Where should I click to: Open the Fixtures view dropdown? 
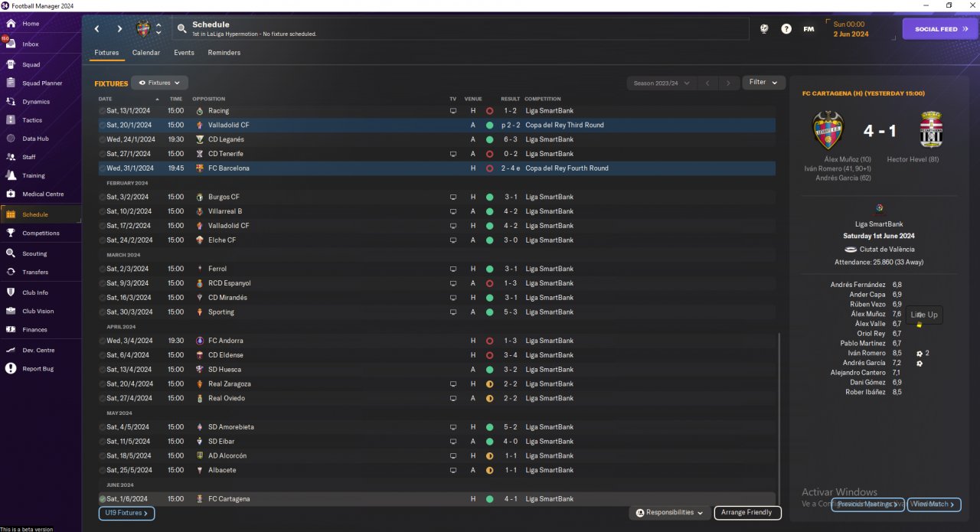tap(159, 83)
